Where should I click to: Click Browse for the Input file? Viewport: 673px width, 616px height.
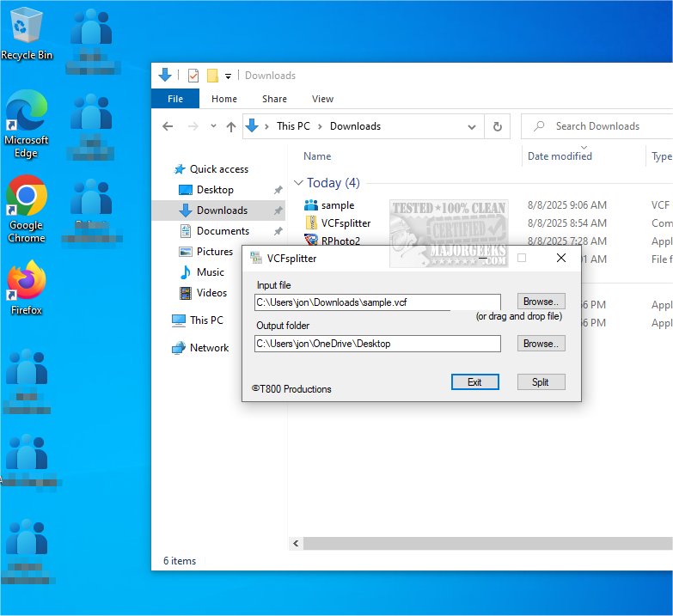point(541,302)
